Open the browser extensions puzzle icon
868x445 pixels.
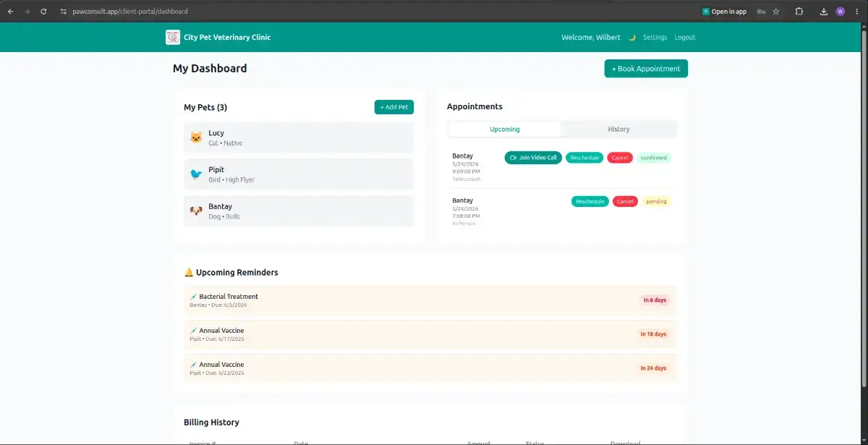799,12
